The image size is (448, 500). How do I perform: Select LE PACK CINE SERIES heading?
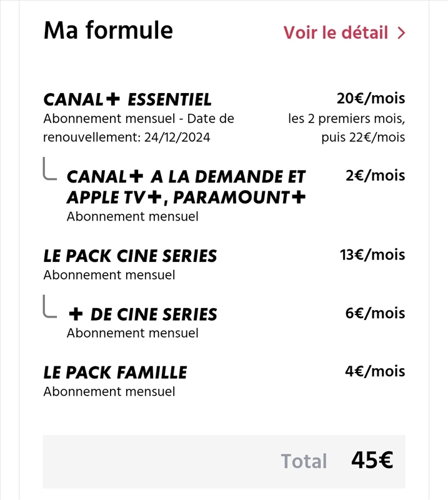[x=130, y=256]
